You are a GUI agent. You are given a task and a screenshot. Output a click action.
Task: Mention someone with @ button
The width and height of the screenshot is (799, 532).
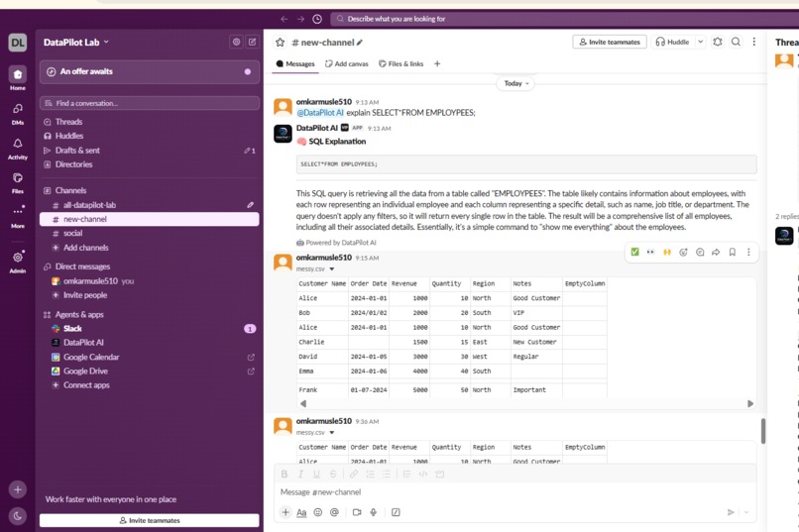334,512
